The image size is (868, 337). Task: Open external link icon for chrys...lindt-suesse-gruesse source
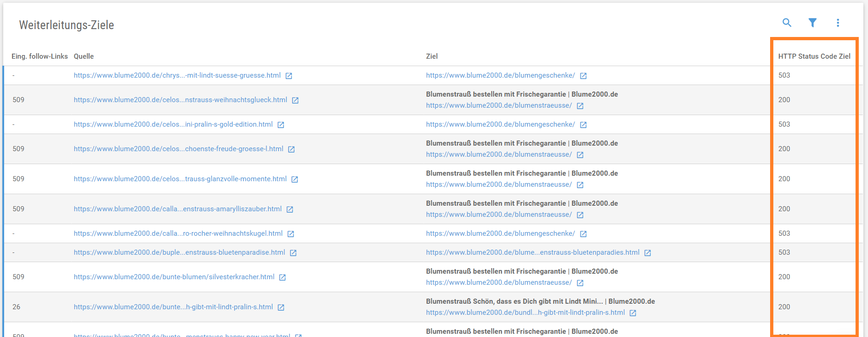[x=289, y=76]
